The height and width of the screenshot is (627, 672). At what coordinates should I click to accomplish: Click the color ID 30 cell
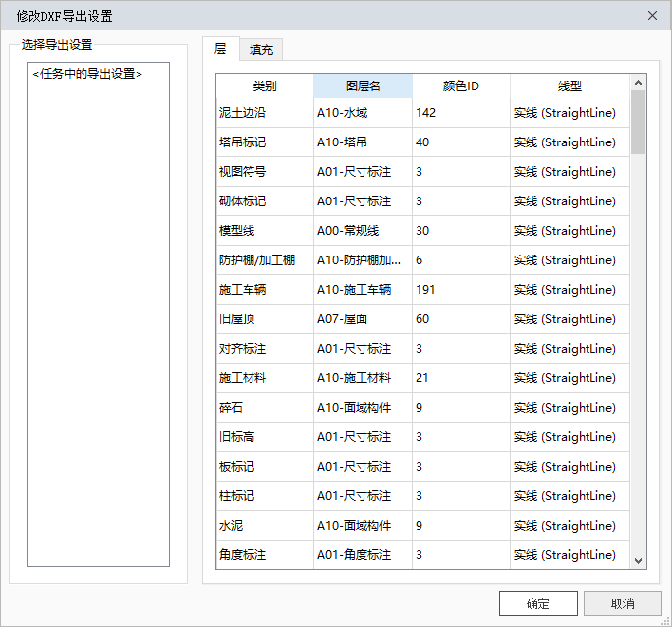tap(461, 231)
